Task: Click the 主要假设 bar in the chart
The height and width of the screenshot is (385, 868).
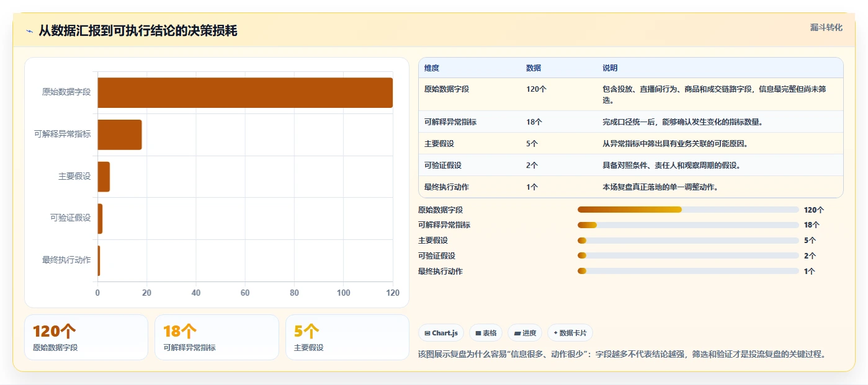Action: pyautogui.click(x=104, y=177)
